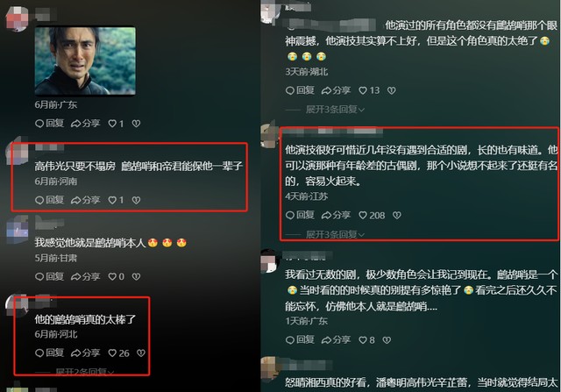Expand 3 replies under the 湖北 comment
Viewport: 561px width, 392px height.
click(335, 110)
